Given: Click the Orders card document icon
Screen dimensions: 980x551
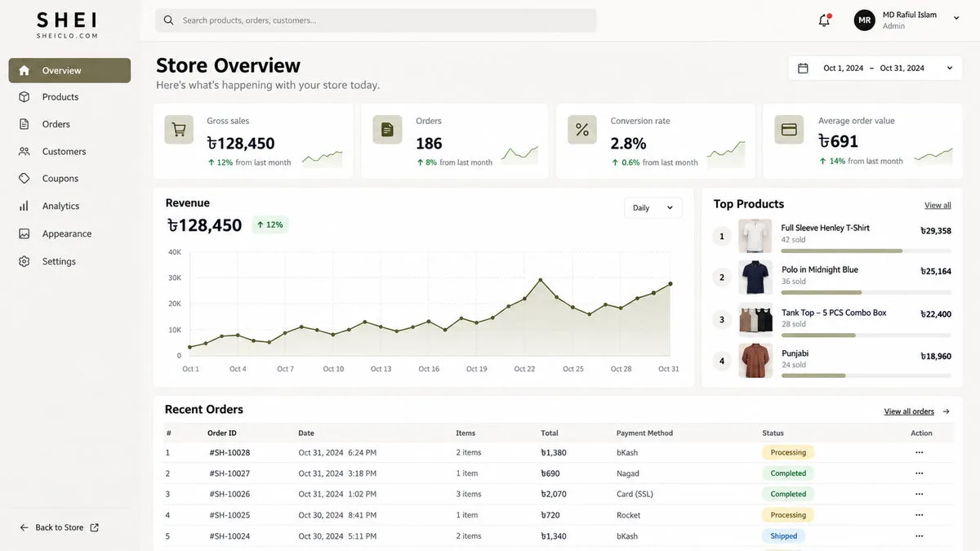Looking at the screenshot, I should [x=387, y=130].
